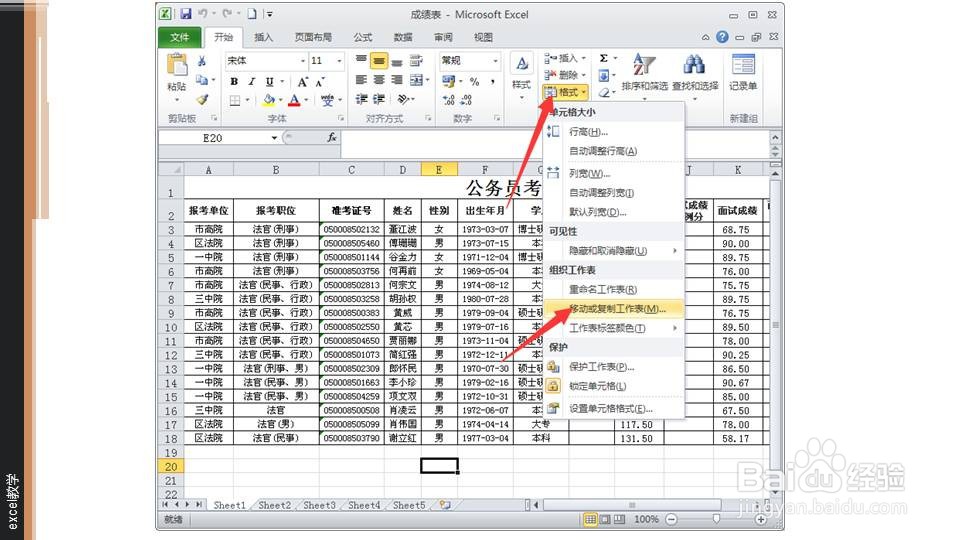Toggle Bold formatting

click(234, 81)
